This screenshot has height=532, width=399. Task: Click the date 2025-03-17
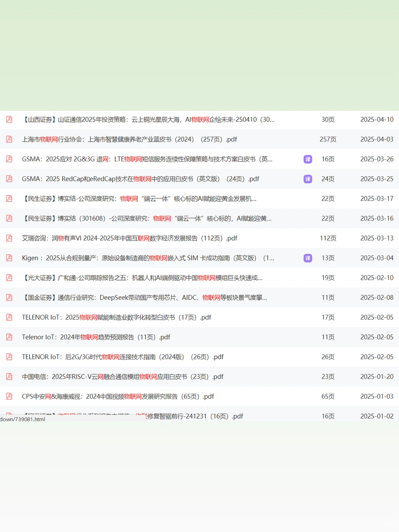(x=377, y=198)
